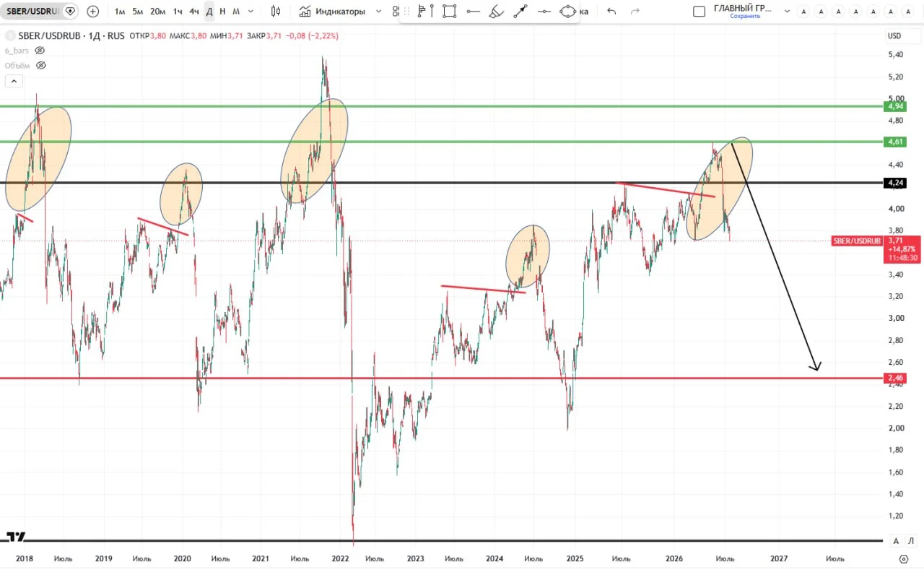Collapse the indicator legend

pyautogui.click(x=14, y=81)
